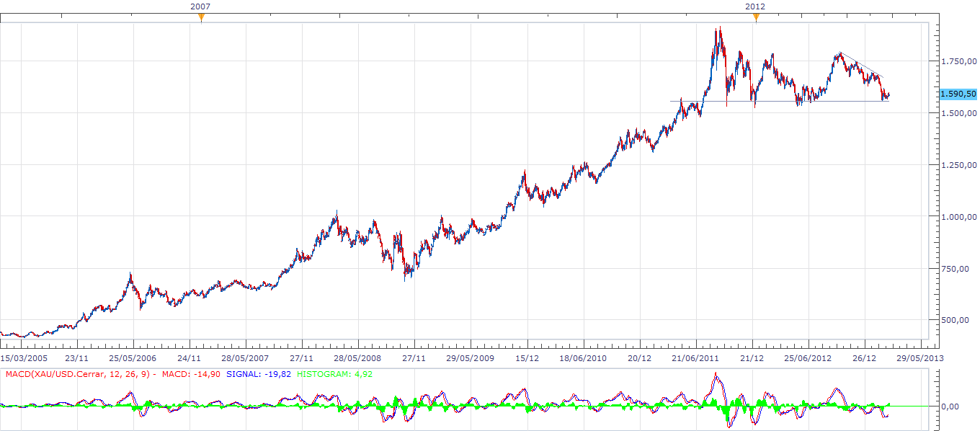Click the MACD(XAU/USD.Cerrar, 12, 26, 9) indicator title
Screen dimensions: 980x431
coord(79,374)
